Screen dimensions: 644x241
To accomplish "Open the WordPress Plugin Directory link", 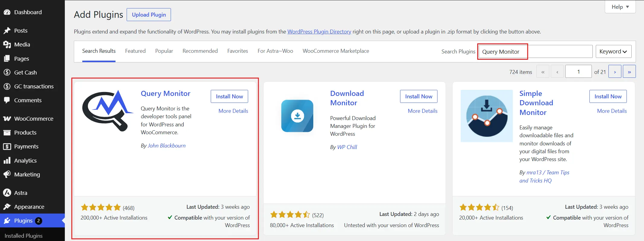I will [x=319, y=32].
